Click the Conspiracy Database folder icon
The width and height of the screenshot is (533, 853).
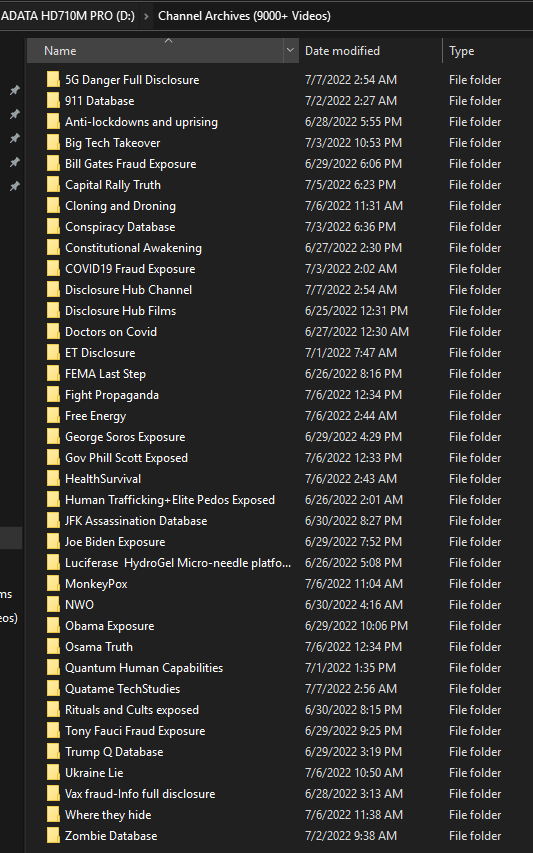[x=53, y=227]
